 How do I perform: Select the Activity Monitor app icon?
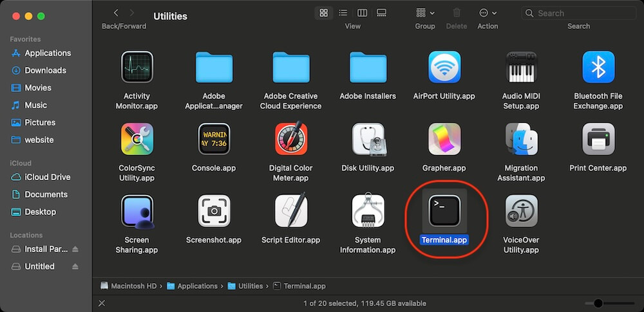137,68
